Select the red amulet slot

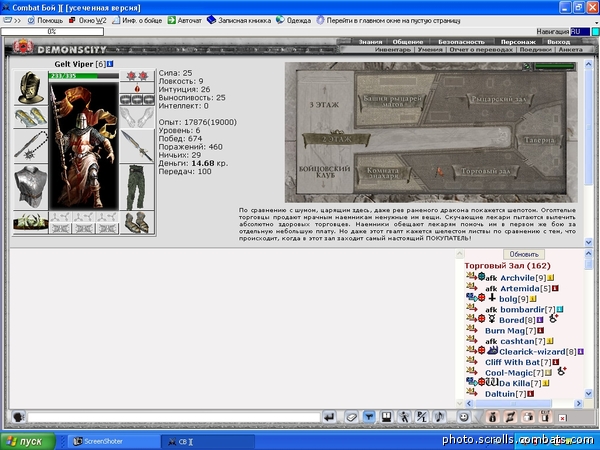(x=137, y=88)
